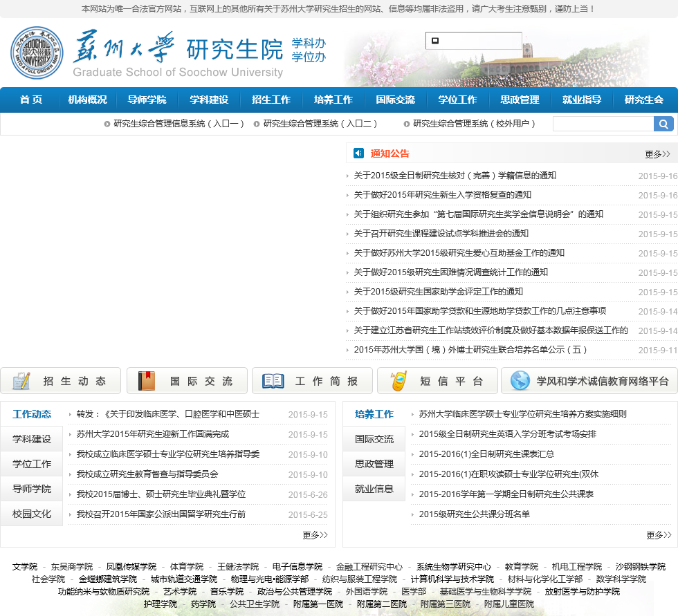Image resolution: width=678 pixels, height=616 pixels.
Task: Switch to the 学科建设 side tab
Action: [x=32, y=439]
